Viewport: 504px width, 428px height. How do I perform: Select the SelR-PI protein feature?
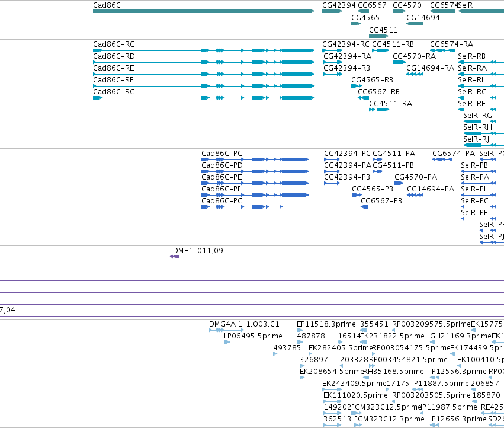479,195
